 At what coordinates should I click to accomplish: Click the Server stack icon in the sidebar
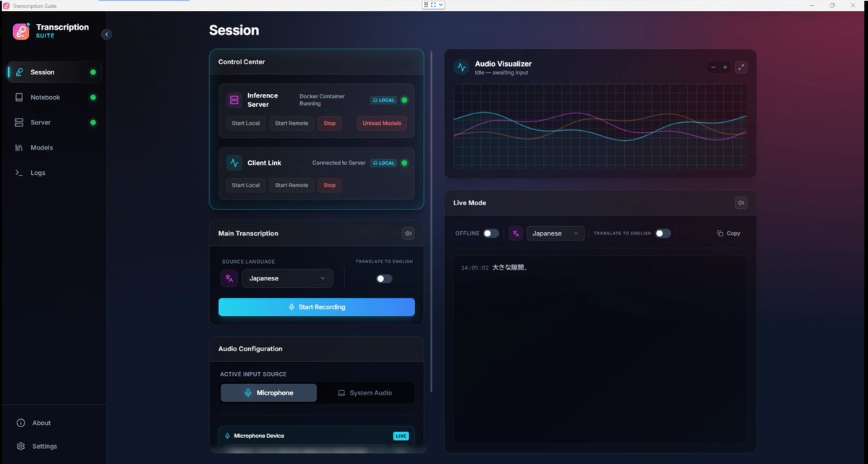tap(20, 123)
